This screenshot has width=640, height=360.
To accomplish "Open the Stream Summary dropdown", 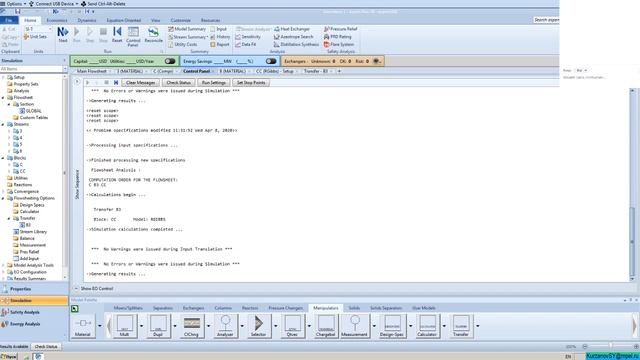I will (188, 37).
